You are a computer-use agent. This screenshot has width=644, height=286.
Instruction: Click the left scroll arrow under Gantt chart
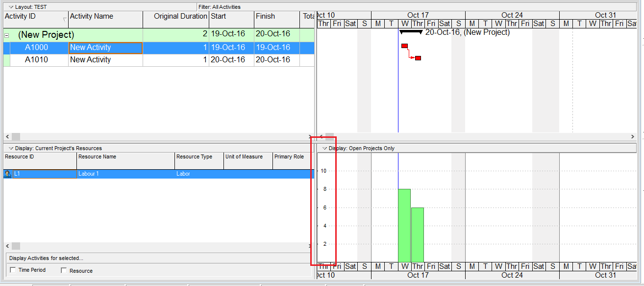pos(321,136)
